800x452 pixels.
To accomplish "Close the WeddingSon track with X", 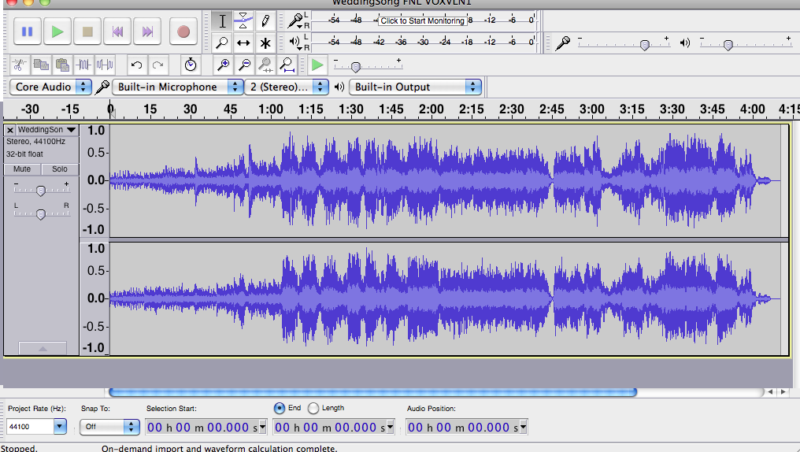I will (10, 130).
